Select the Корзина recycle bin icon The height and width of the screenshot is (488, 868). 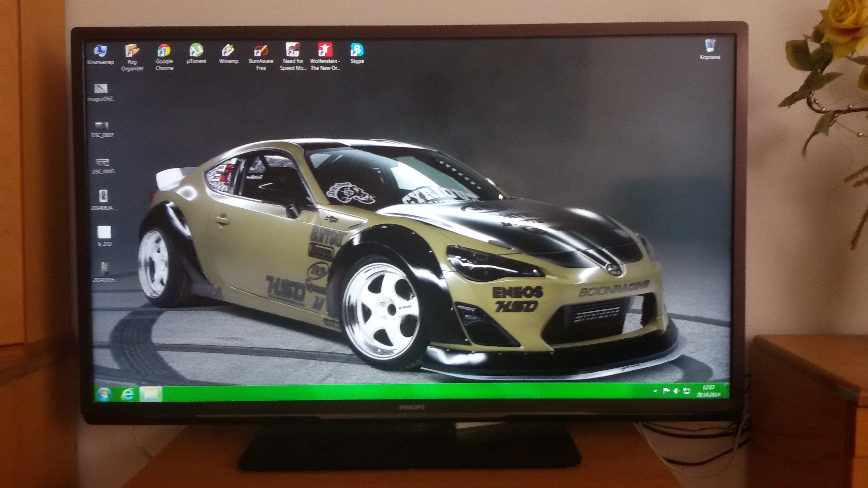[710, 49]
